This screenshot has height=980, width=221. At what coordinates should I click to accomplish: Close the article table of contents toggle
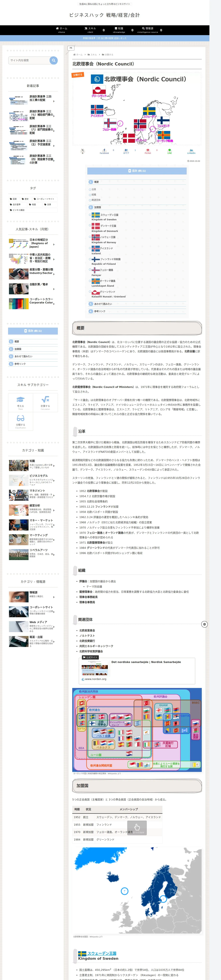(137, 171)
